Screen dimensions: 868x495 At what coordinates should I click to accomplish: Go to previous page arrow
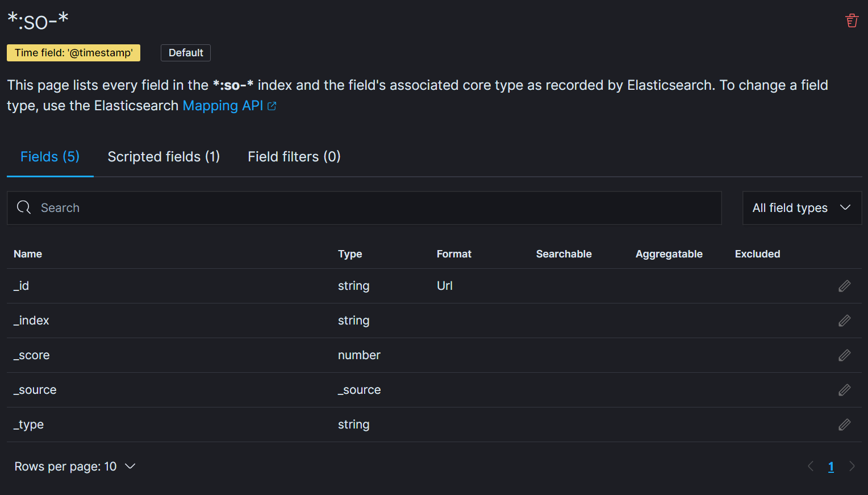811,467
